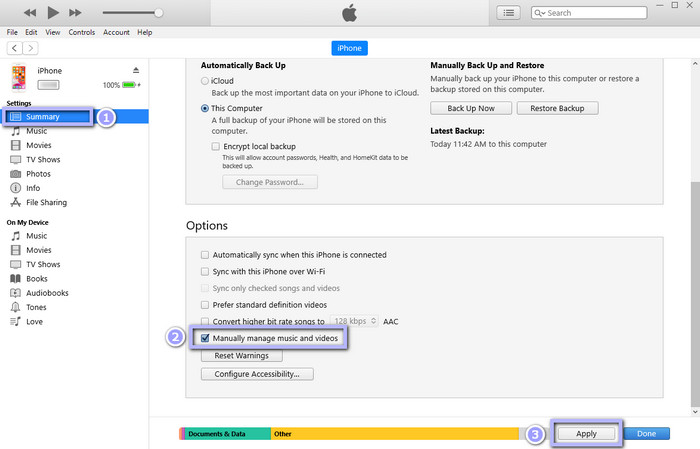This screenshot has width=700, height=449.
Task: Open File Sharing icon in sidebar
Action: [16, 202]
